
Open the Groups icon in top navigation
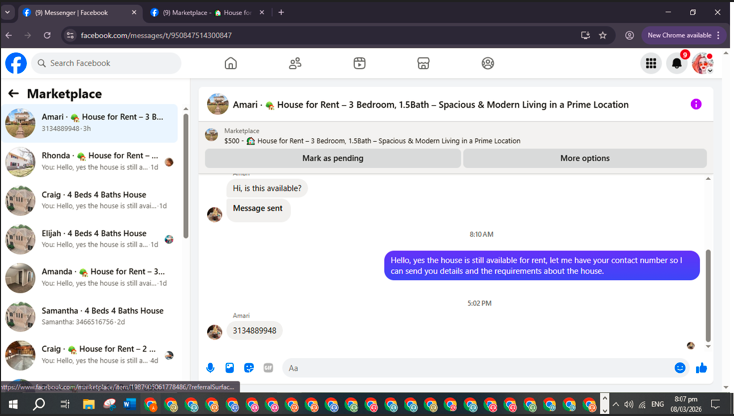click(488, 63)
